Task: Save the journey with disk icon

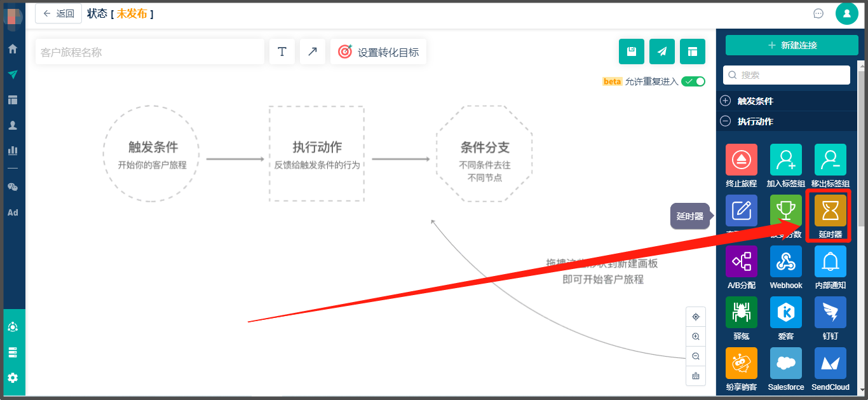Action: pyautogui.click(x=632, y=52)
